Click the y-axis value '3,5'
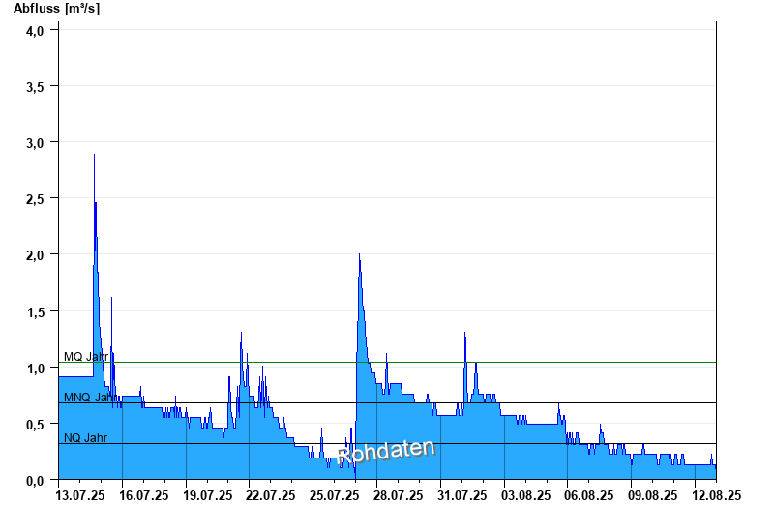This screenshot has height=532, width=774. coord(35,87)
